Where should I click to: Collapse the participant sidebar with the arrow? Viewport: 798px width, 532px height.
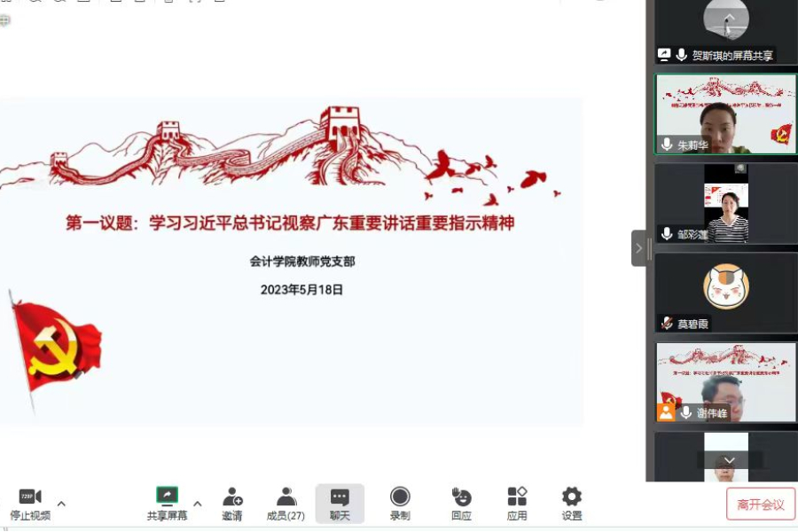click(640, 248)
